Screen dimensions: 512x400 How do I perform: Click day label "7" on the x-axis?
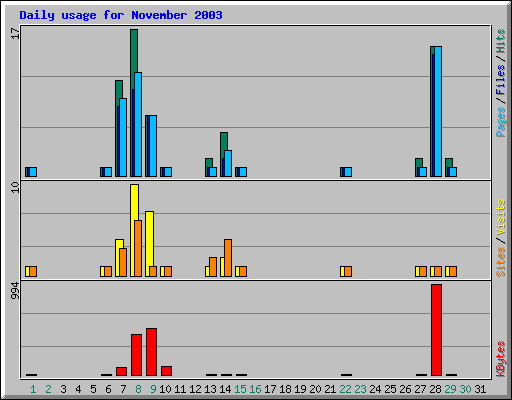[x=123, y=389]
